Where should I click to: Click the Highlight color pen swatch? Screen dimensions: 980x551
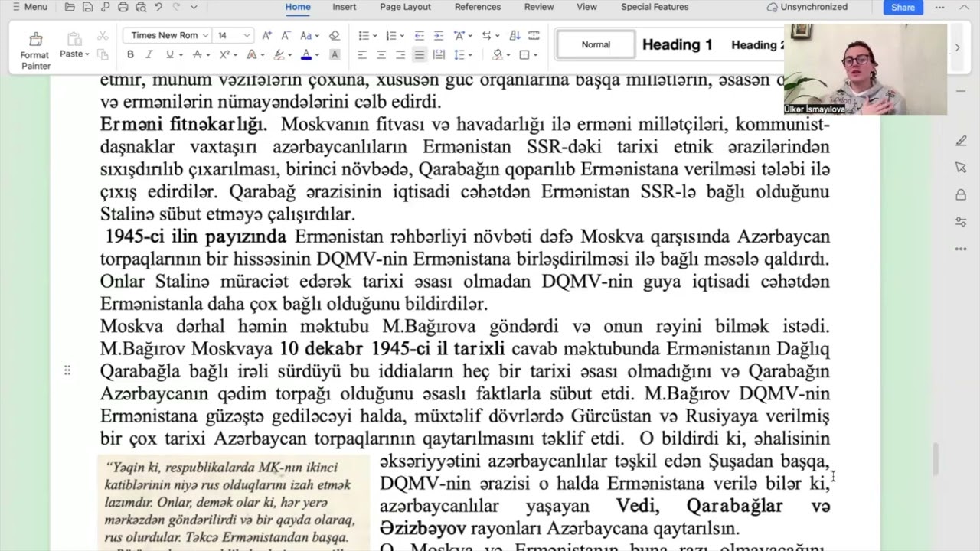279,54
